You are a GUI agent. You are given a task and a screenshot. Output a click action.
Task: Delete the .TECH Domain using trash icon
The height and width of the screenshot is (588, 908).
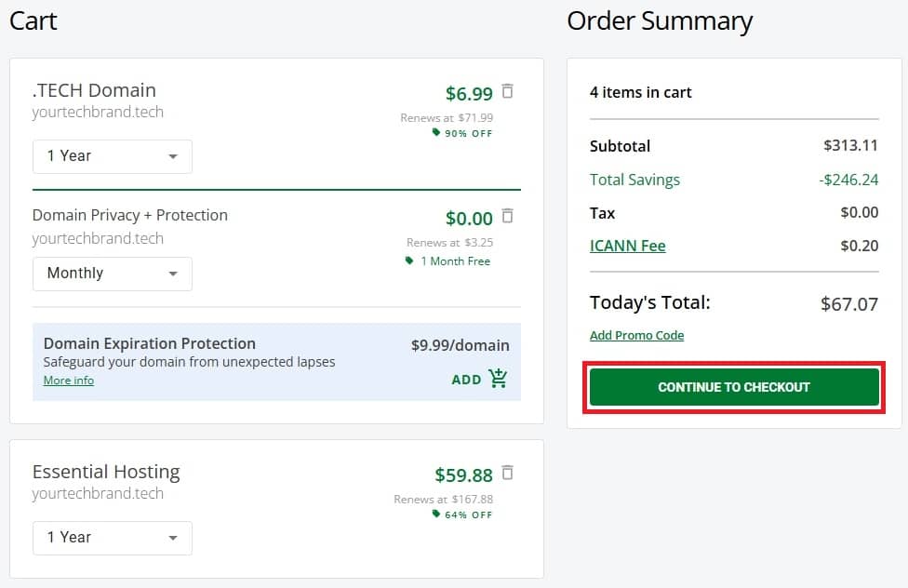pos(508,91)
